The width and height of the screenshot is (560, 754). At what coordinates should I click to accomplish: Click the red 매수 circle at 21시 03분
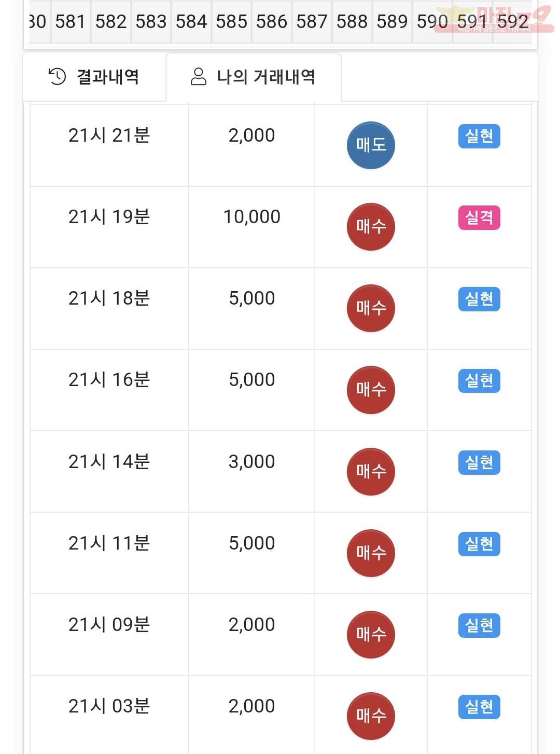point(371,716)
